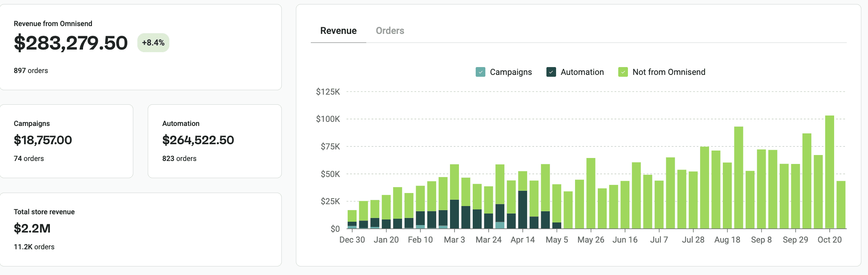
Task: Click the Feb 10 axis label
Action: [420, 240]
